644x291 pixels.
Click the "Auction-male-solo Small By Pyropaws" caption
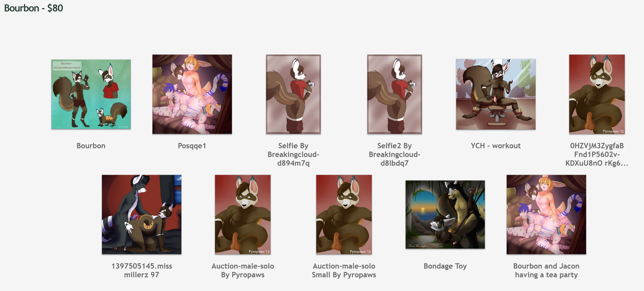pos(344,270)
